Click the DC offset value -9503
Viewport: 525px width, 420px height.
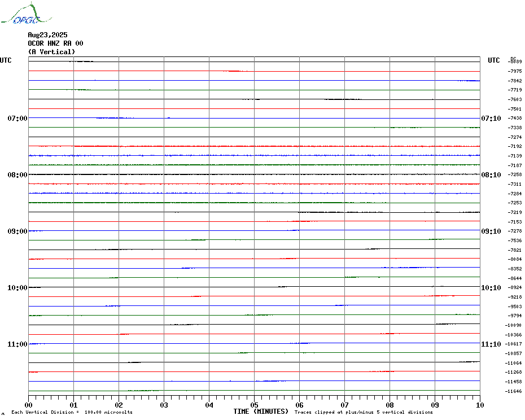click(x=515, y=307)
